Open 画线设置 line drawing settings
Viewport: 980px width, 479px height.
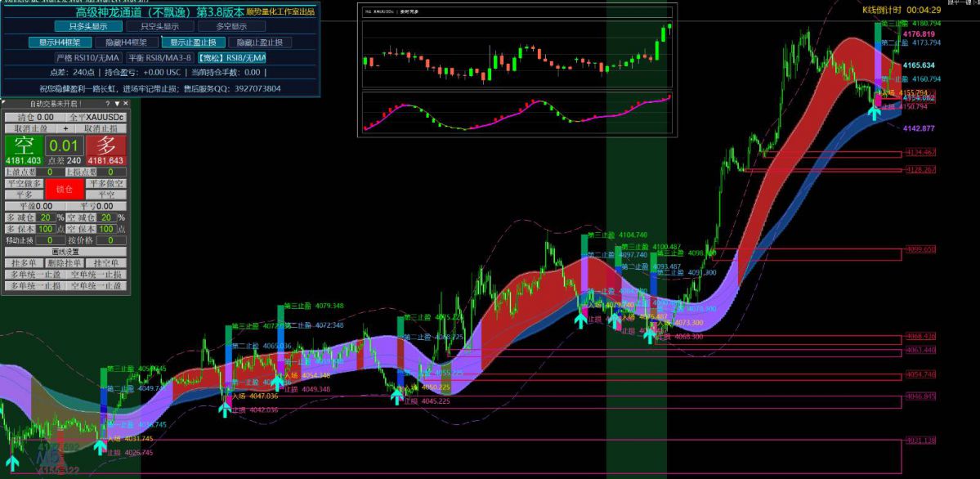65,252
